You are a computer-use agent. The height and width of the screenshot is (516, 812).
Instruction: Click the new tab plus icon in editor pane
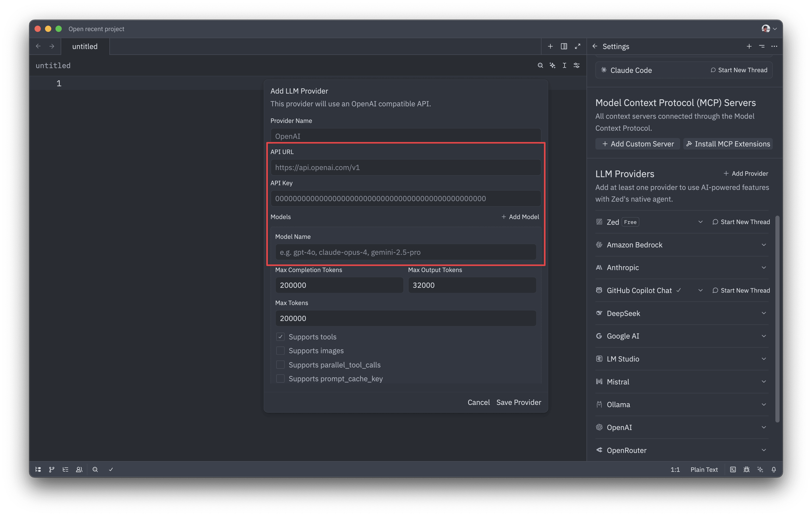550,46
